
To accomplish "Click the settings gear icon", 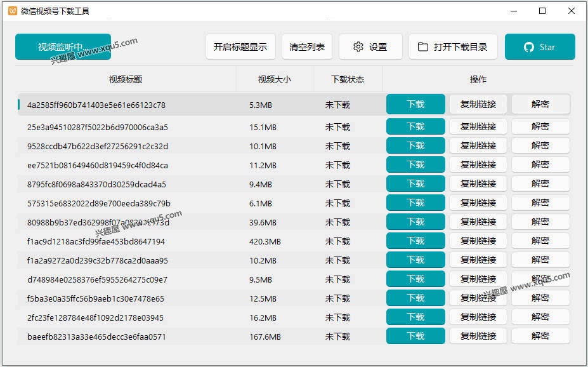I will [358, 47].
